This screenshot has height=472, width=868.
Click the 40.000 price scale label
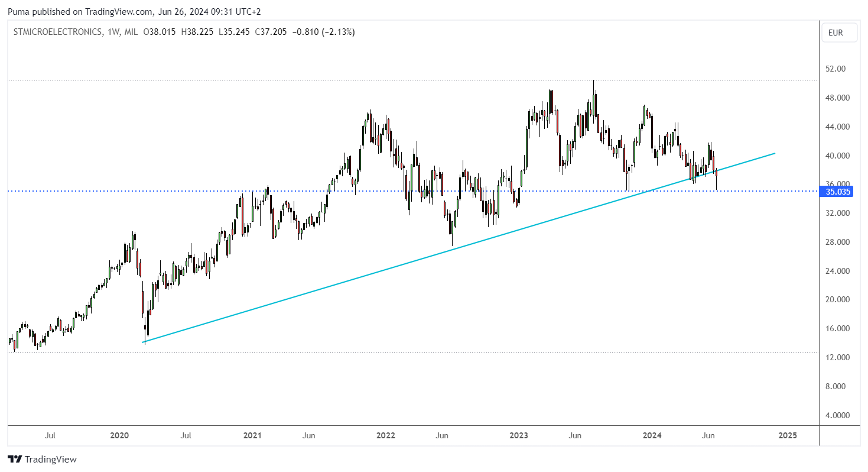(x=837, y=156)
